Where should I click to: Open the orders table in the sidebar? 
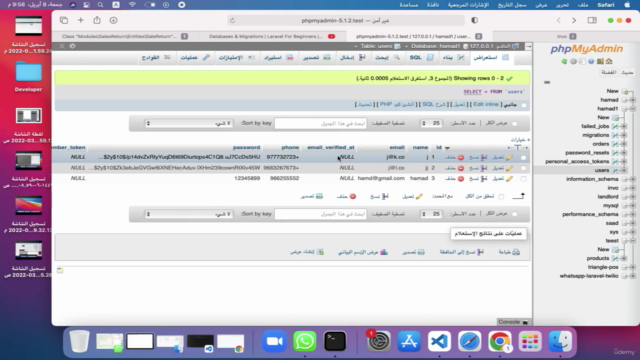click(x=600, y=144)
